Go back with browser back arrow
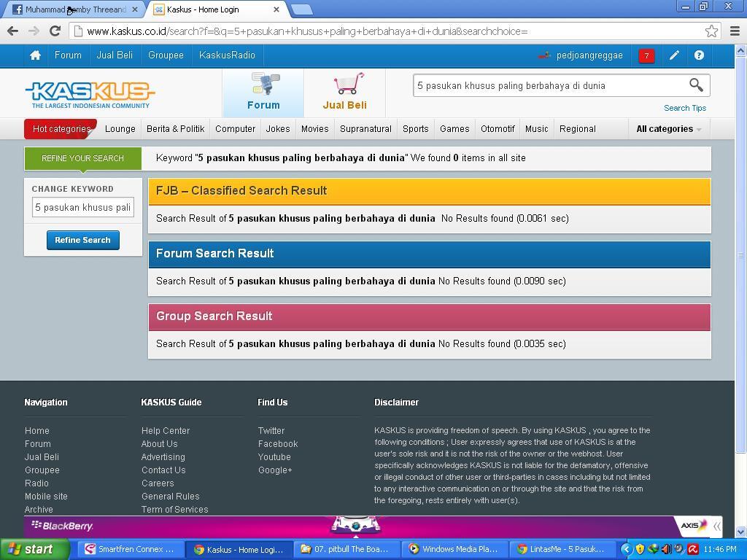The image size is (747, 560). [x=13, y=31]
